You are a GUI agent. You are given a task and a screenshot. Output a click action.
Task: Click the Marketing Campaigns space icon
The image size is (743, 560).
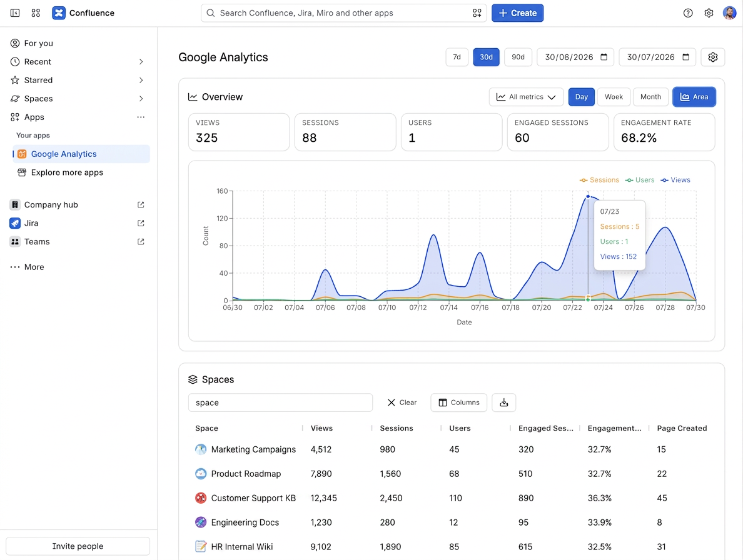201,449
